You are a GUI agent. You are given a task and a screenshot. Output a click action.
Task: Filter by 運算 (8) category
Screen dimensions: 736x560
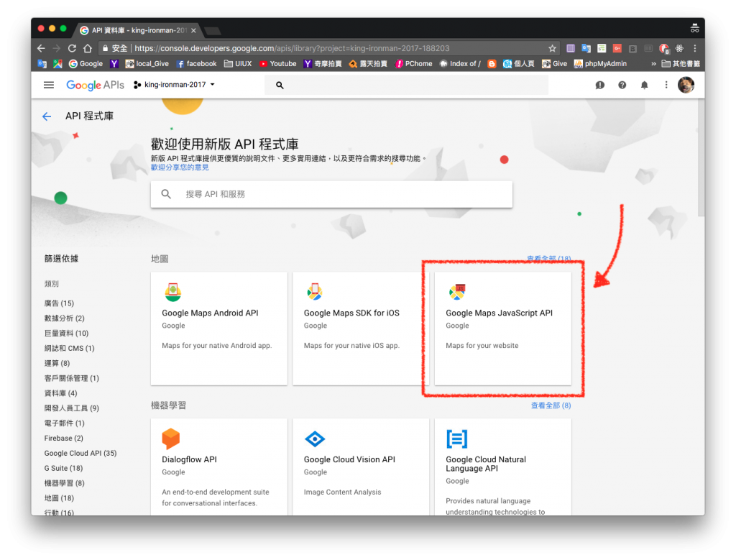57,363
